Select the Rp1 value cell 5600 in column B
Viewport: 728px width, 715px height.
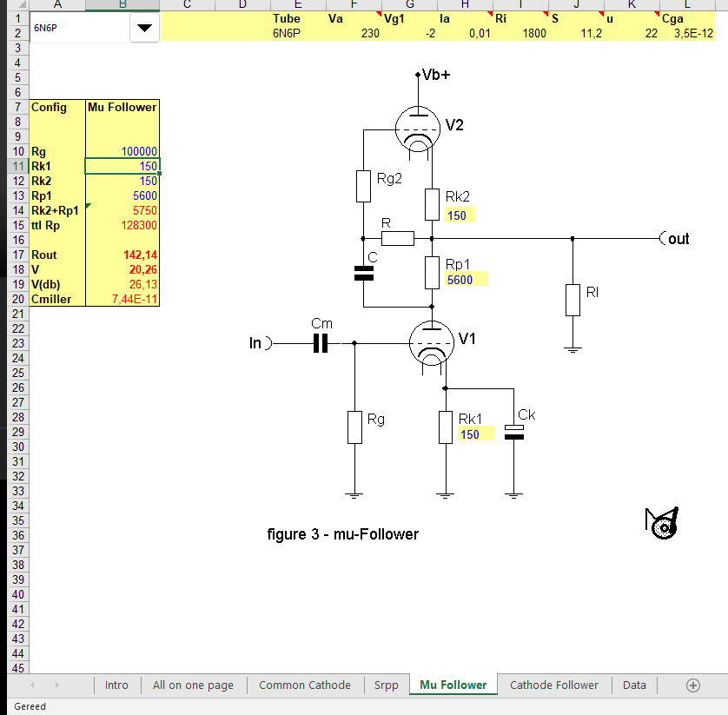click(122, 196)
